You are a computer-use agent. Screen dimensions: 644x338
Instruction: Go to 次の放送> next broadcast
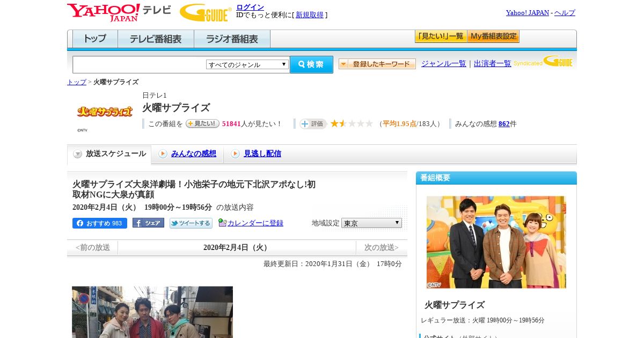382,247
